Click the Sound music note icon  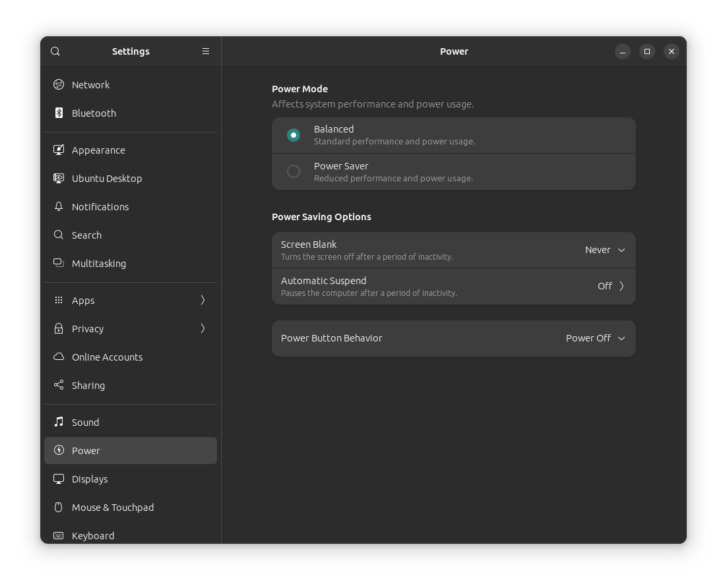59,423
